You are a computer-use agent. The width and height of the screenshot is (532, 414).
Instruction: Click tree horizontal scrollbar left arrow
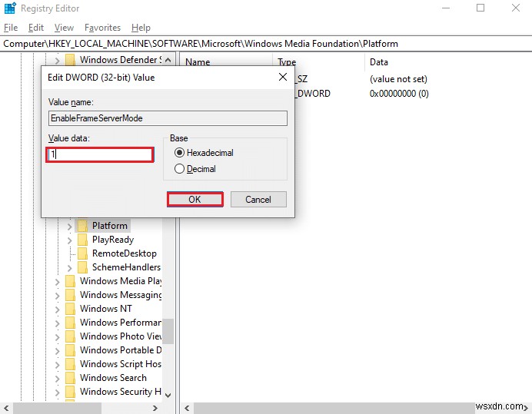6,408
